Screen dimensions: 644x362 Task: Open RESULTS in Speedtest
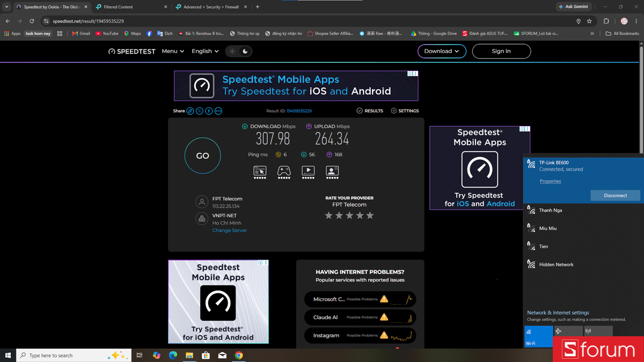(370, 111)
